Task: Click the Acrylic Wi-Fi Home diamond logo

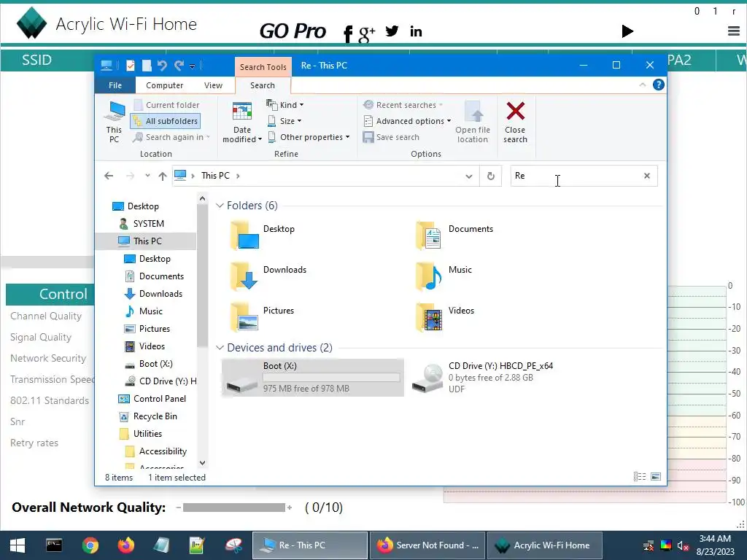Action: point(31,23)
